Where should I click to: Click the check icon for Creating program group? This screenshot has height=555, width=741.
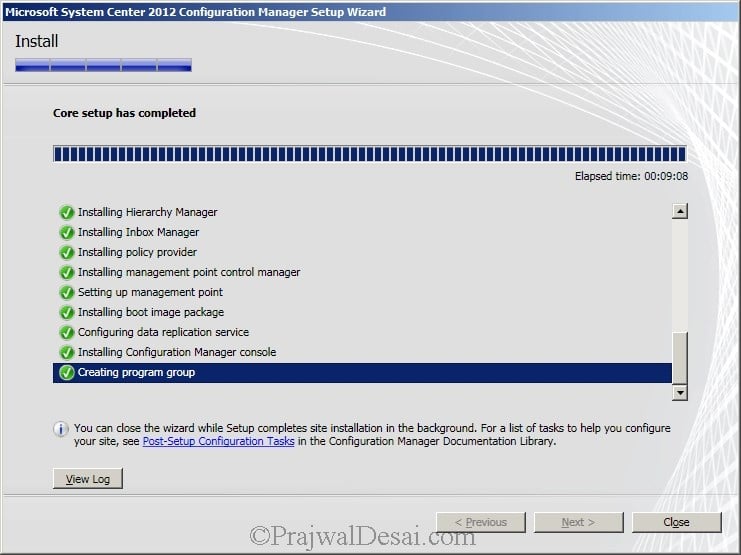tap(67, 373)
